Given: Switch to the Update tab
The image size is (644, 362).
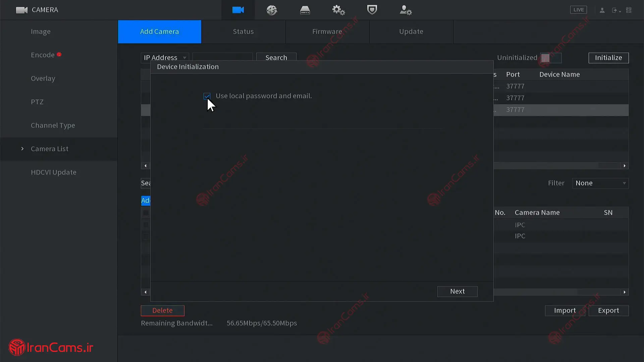Looking at the screenshot, I should (411, 32).
